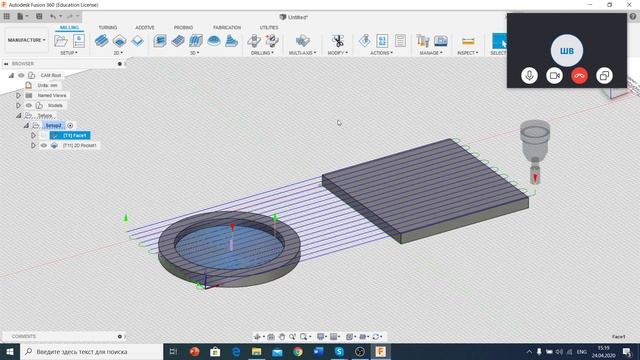Switch to ADDITIVE tab
The image size is (640, 360).
[145, 27]
